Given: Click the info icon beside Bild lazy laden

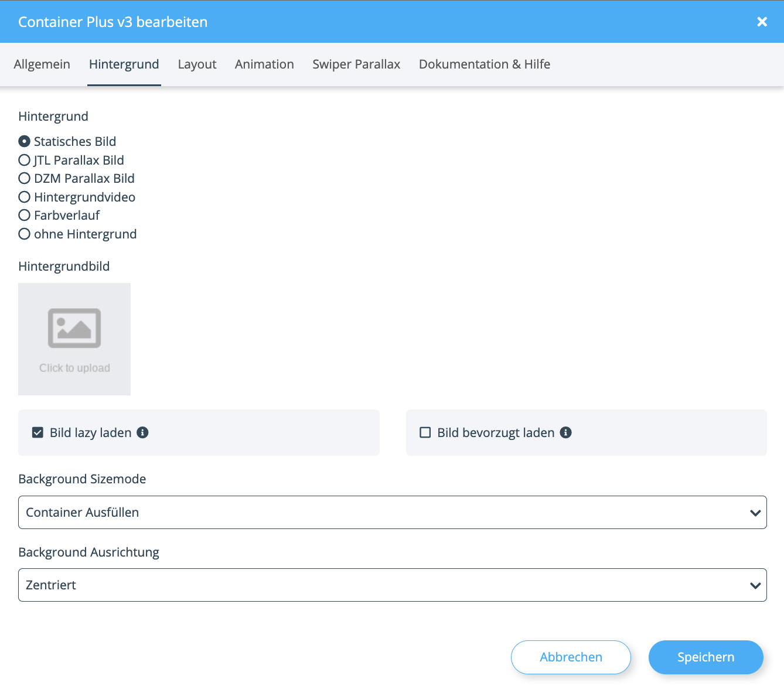Looking at the screenshot, I should 142,432.
